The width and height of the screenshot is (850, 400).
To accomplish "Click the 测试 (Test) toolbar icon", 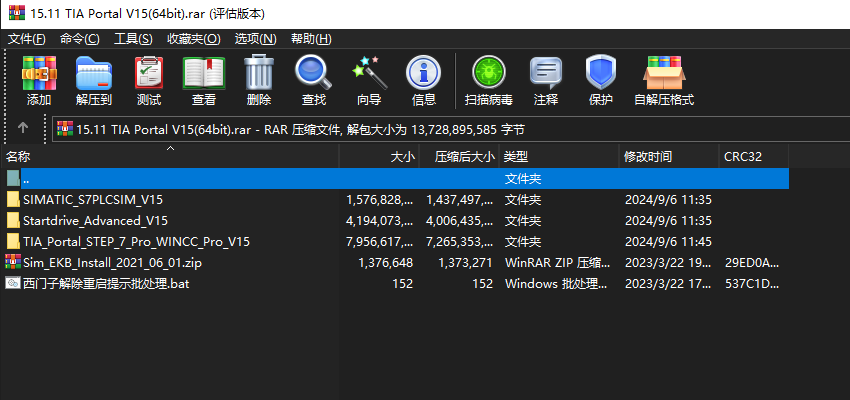I will (x=149, y=73).
